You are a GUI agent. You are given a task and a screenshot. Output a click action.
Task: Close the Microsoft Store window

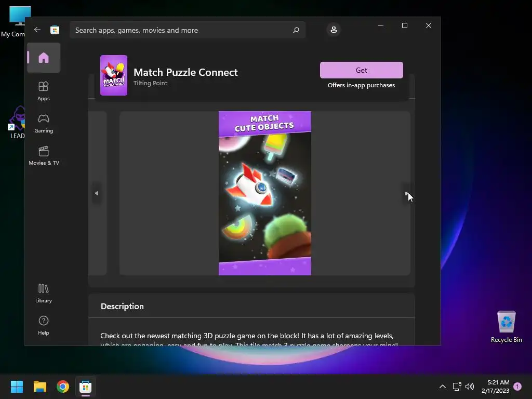point(429,25)
